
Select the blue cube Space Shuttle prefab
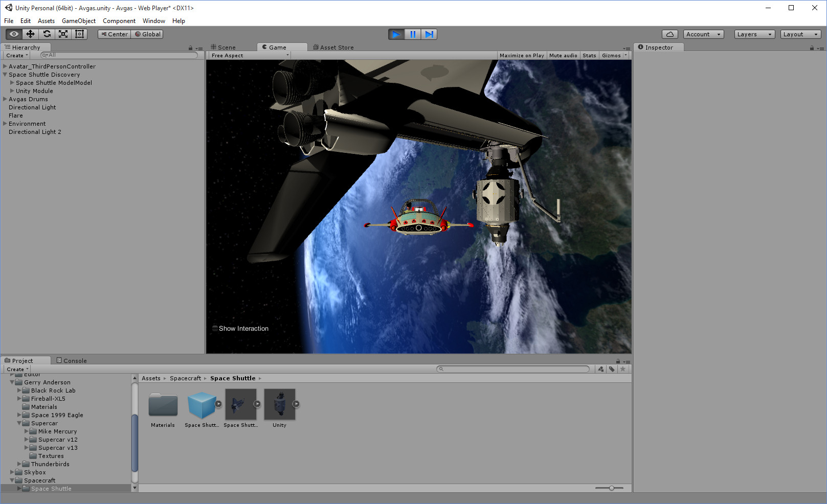(202, 405)
